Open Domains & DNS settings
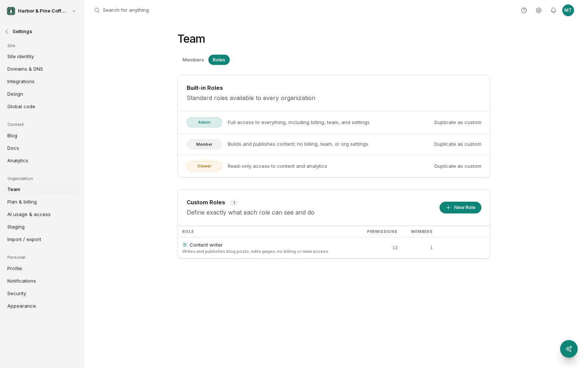 [42, 69]
